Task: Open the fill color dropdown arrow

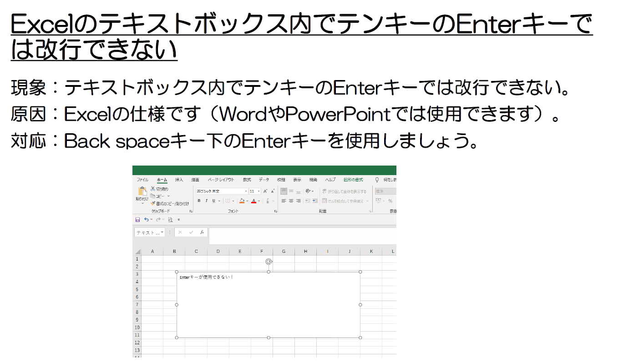Action: [247, 201]
